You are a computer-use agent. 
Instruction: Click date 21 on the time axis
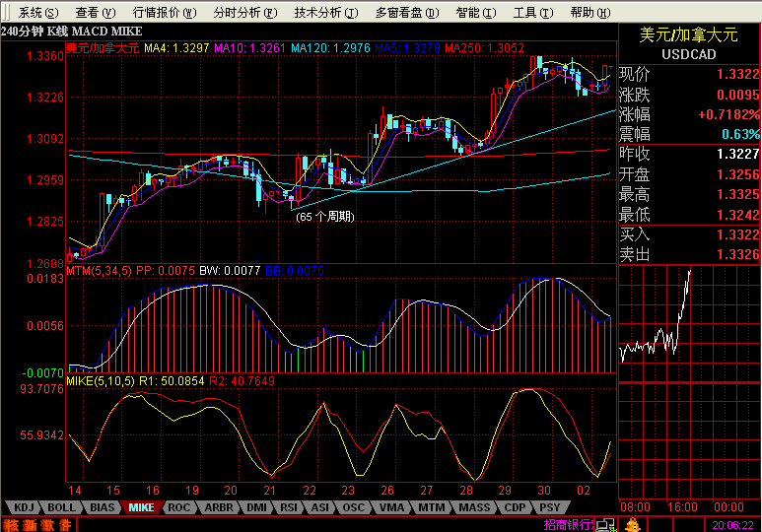coord(270,491)
